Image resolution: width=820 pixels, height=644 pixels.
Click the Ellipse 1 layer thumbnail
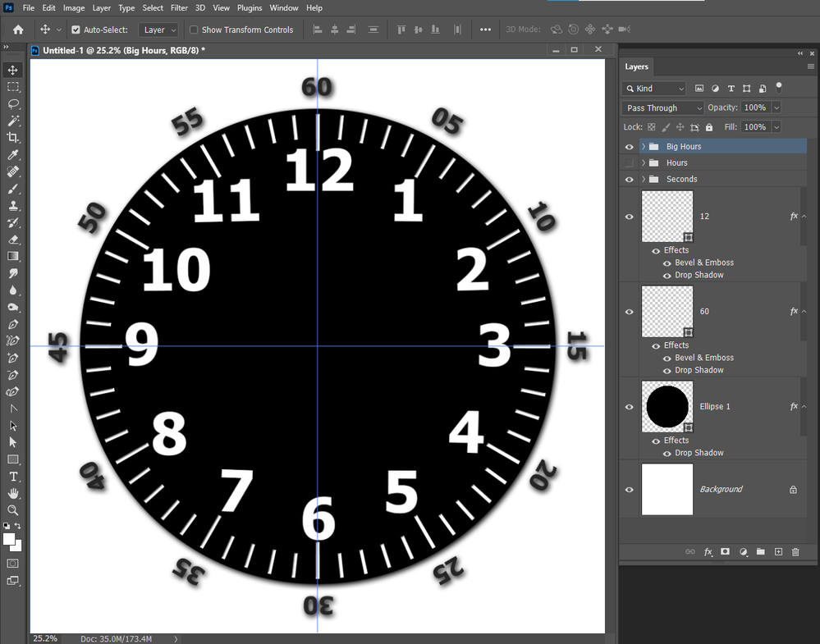667,406
